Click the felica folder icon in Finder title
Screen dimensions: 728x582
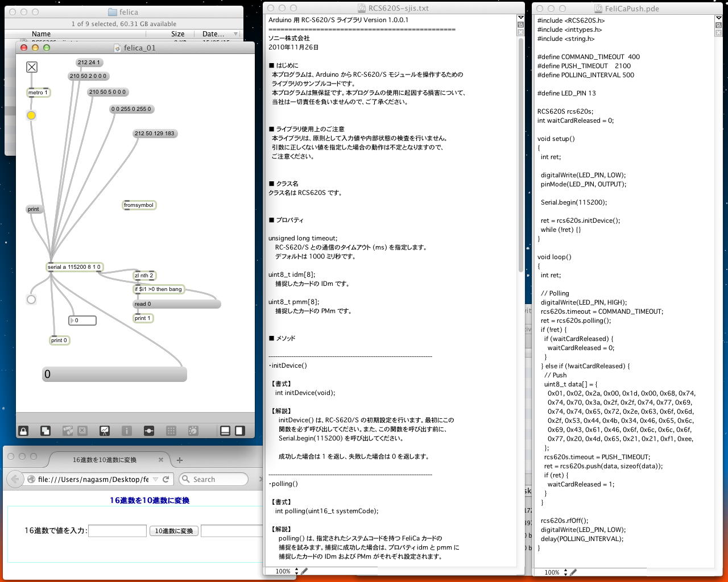(113, 12)
